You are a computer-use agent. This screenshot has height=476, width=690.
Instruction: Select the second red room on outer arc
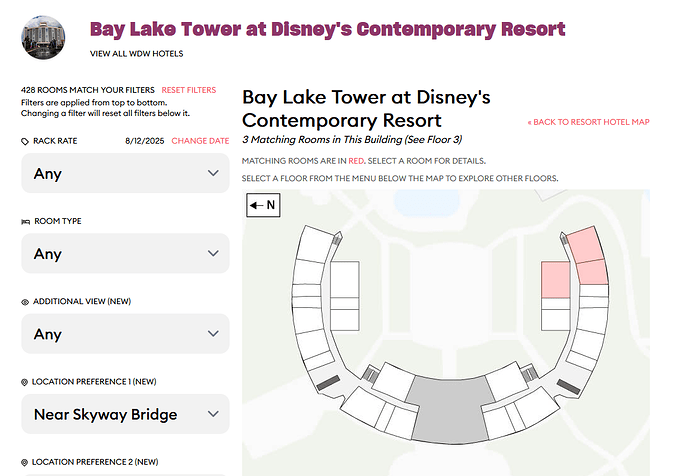[592, 272]
